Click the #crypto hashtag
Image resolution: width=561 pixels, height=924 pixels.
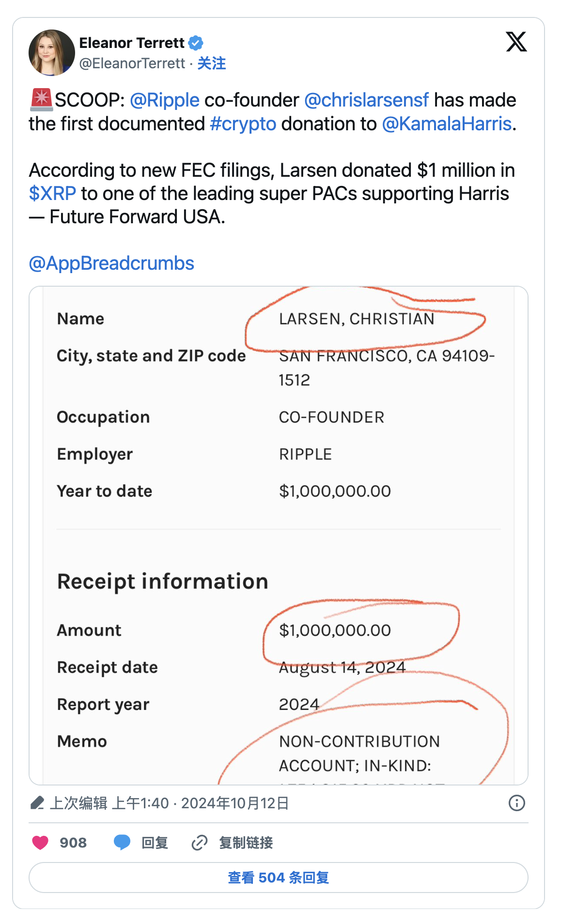(x=243, y=124)
